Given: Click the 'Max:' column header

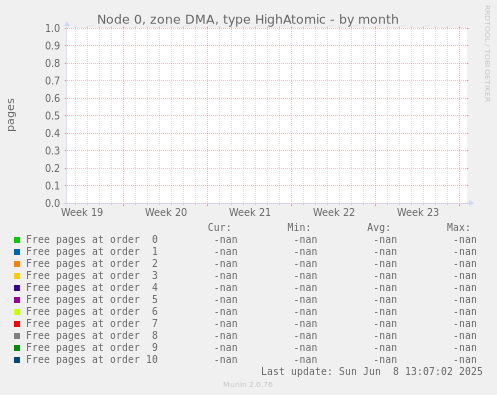Looking at the screenshot, I should coord(458,228).
